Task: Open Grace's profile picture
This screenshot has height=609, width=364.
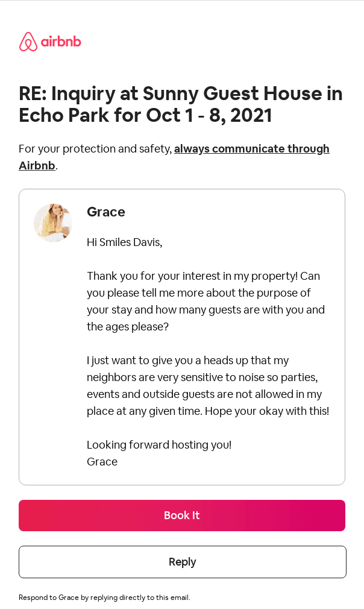Action: click(x=53, y=222)
